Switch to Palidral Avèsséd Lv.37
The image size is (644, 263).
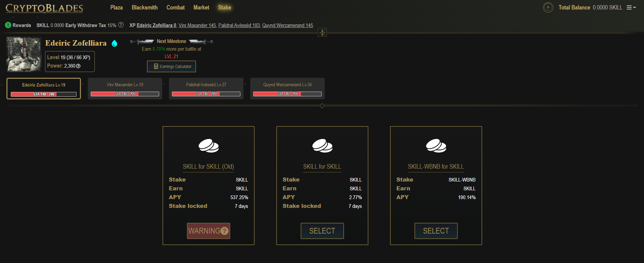206,89
